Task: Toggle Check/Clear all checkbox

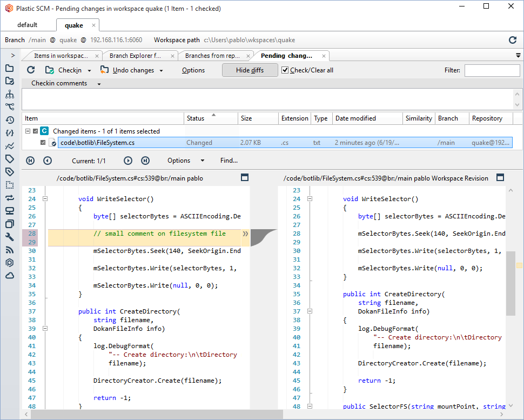Action: 285,70
